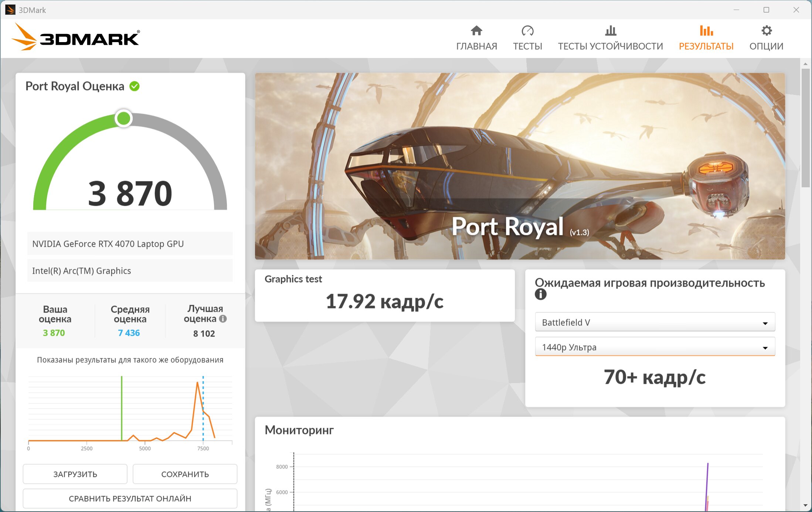The height and width of the screenshot is (512, 812).
Task: Click the vertical scrollbar thumb
Action: click(x=805, y=128)
